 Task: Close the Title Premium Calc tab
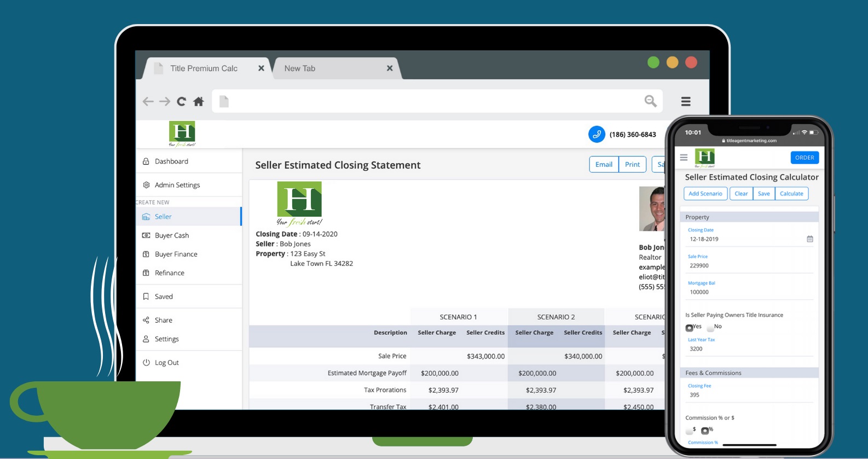pyautogui.click(x=261, y=68)
